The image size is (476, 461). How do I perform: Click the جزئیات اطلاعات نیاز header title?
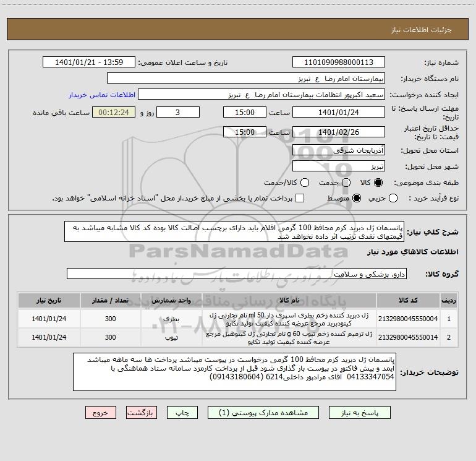(421, 30)
